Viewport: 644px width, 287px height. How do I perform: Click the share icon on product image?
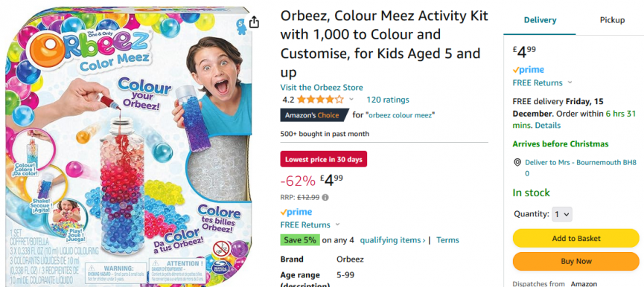(x=254, y=22)
